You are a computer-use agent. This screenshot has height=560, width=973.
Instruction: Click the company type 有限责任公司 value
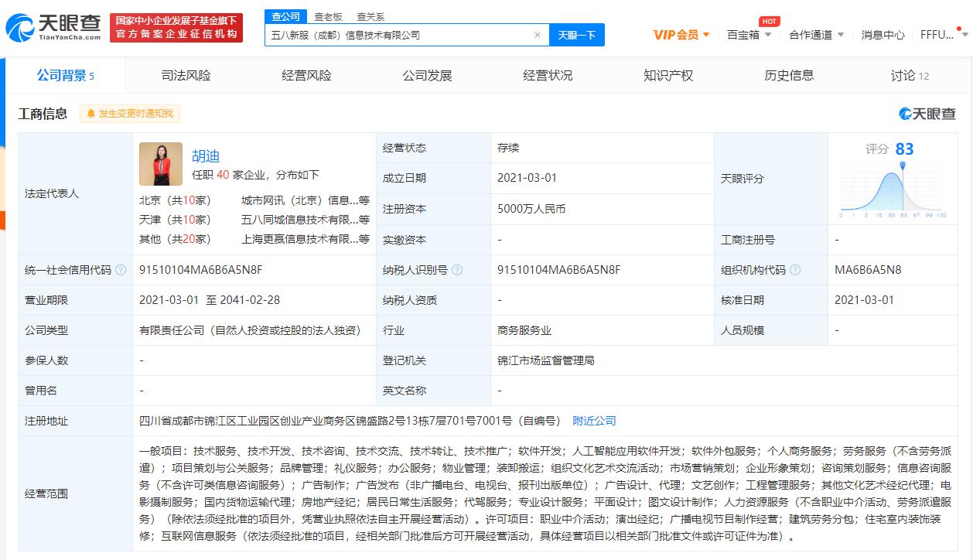click(x=251, y=330)
